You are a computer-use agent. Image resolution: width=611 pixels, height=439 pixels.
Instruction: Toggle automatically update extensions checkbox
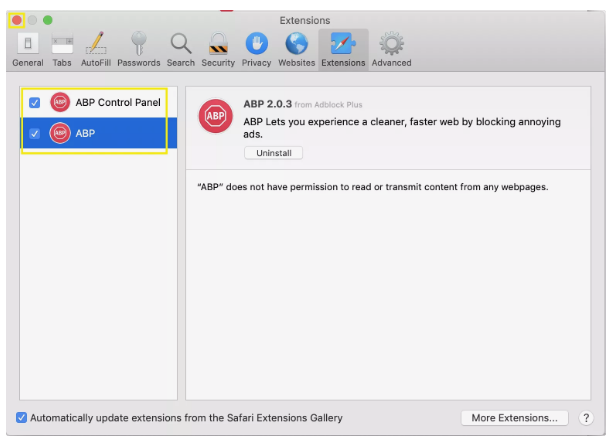21,418
